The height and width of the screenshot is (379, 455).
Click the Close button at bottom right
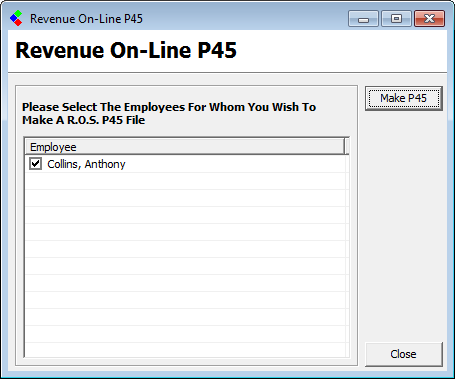[404, 354]
